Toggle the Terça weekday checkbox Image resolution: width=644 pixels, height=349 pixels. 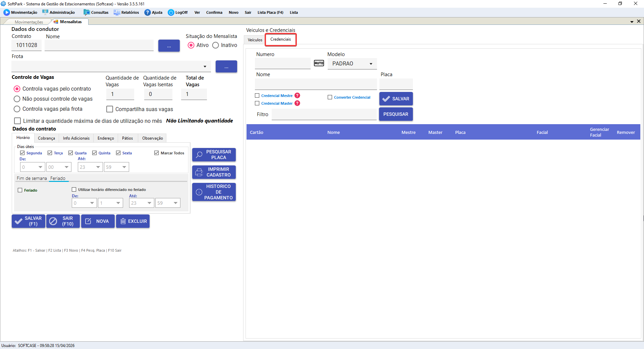(x=50, y=153)
